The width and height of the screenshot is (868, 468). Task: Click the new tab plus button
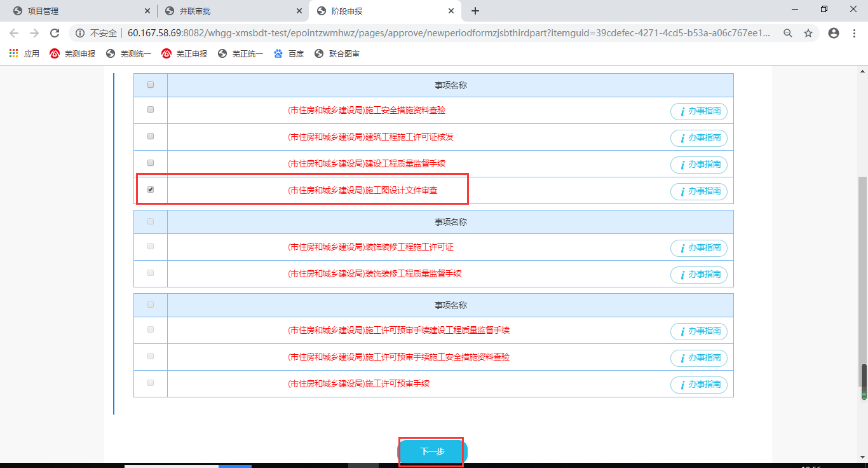click(x=475, y=11)
